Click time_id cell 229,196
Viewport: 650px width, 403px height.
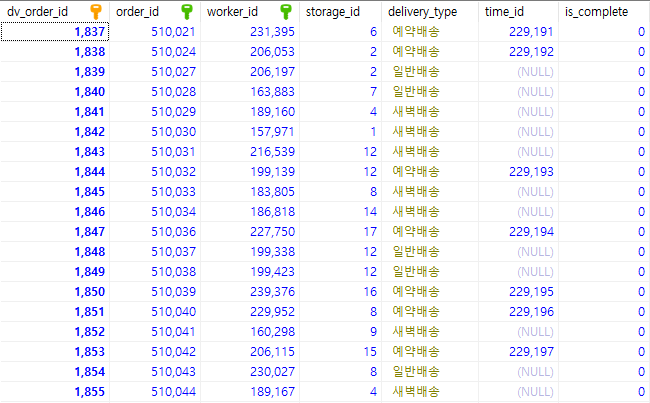point(519,312)
